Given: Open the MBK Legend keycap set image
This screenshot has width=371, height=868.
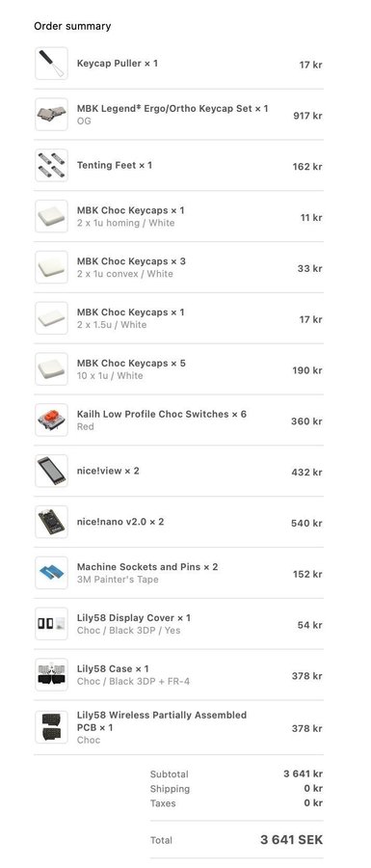Looking at the screenshot, I should 51,115.
